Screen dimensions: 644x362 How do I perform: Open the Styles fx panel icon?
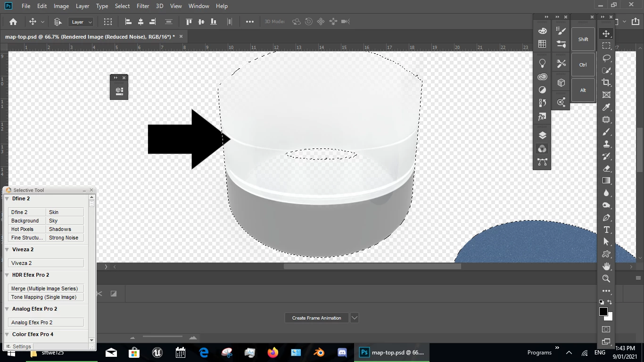point(542,116)
